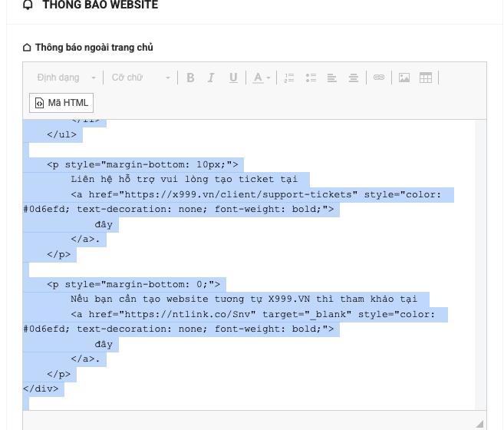The image size is (504, 430).
Task: Toggle italic formatting button
Action: pos(212,78)
